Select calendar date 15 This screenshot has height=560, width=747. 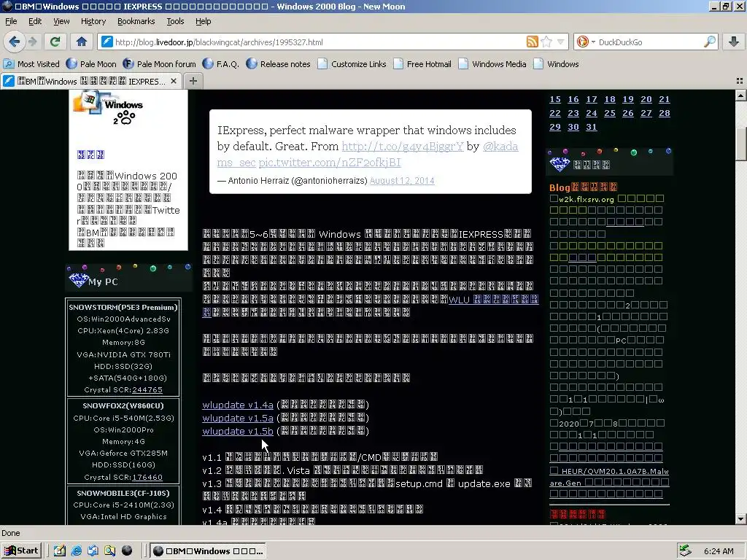[555, 99]
